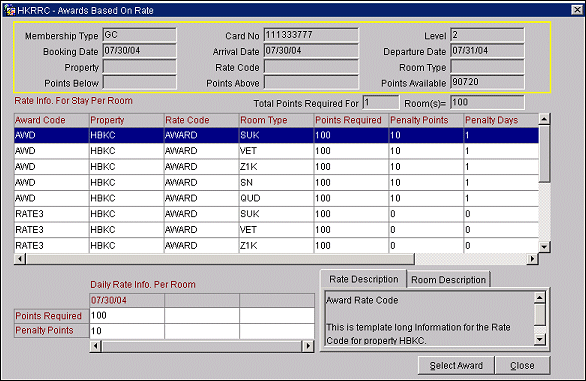Click the HKRRC window title bar icon
This screenshot has height=381, width=586.
pos(9,10)
